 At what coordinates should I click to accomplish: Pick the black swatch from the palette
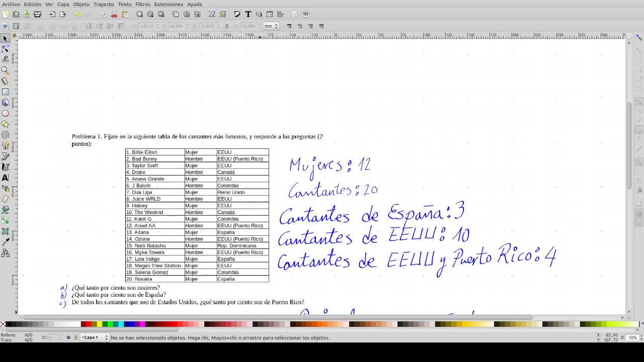click(8, 324)
